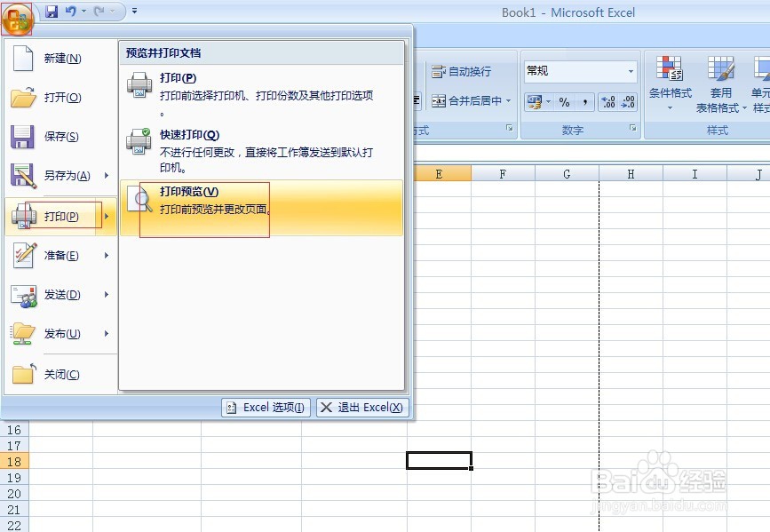The height and width of the screenshot is (532, 770).
Task: Select column G header
Action: coord(567,174)
